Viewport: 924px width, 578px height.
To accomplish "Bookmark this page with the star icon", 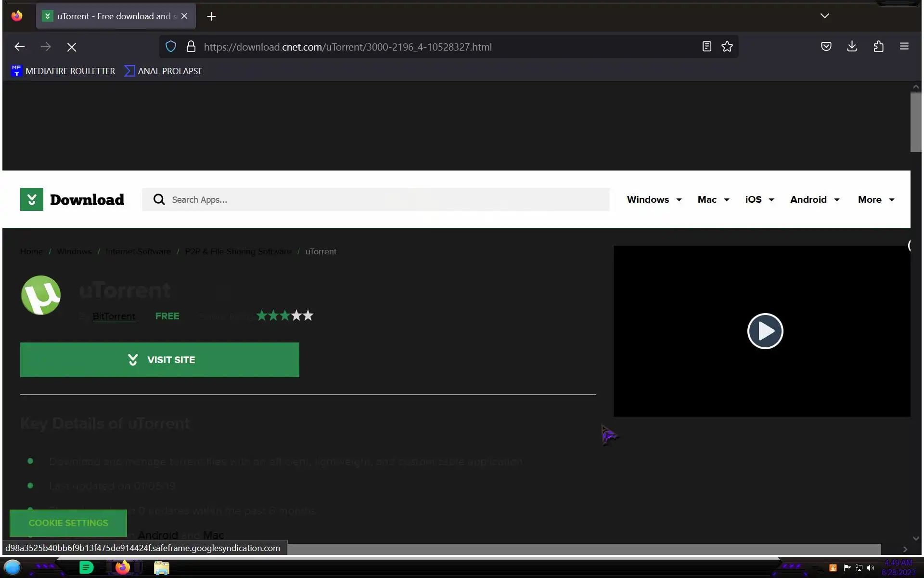I will 727,47.
